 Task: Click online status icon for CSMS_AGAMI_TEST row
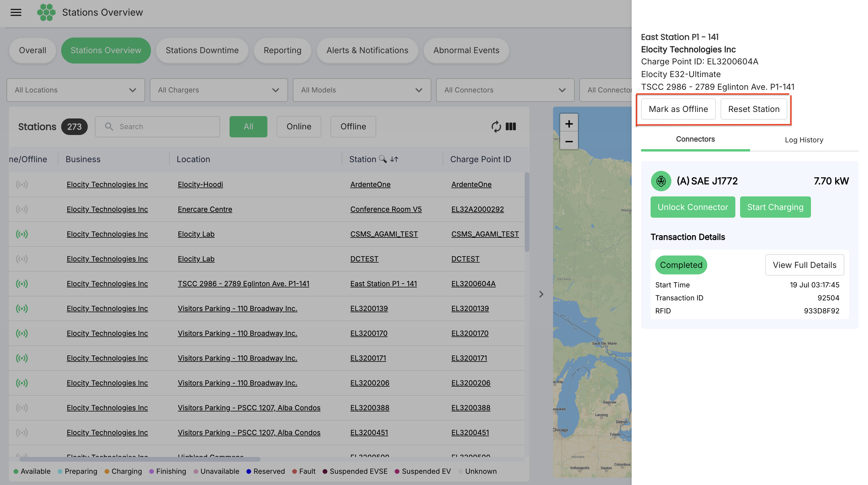point(22,234)
